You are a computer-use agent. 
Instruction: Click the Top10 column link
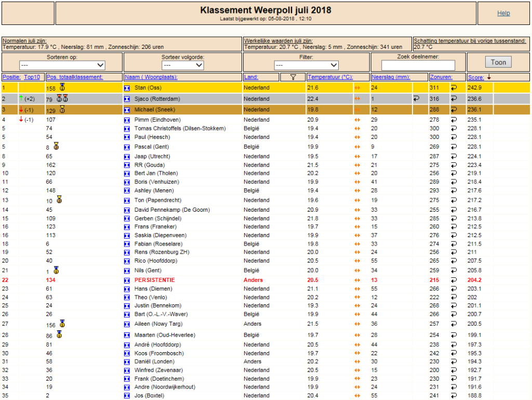point(32,77)
